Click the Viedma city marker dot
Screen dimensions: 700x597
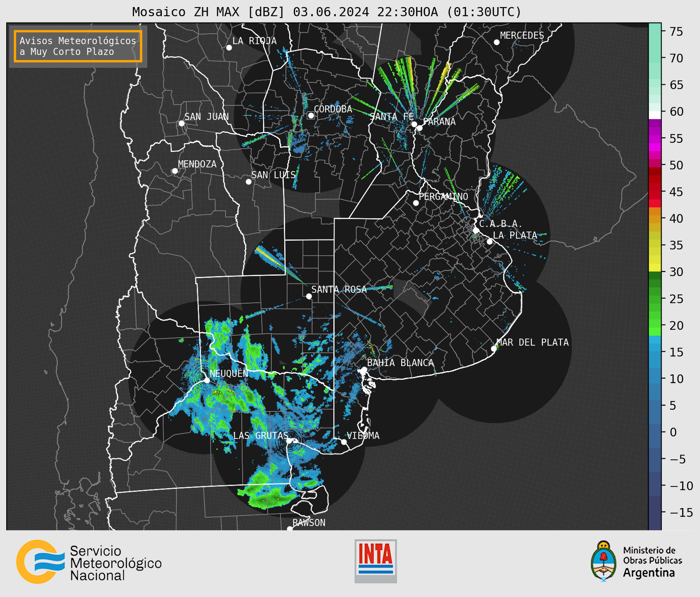point(344,442)
